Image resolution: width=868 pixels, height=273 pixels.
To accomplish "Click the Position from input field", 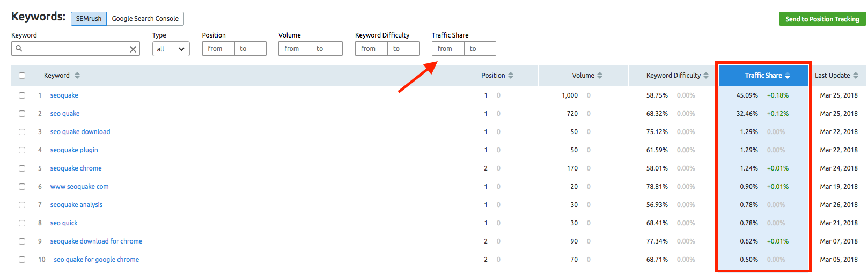I will click(x=218, y=49).
